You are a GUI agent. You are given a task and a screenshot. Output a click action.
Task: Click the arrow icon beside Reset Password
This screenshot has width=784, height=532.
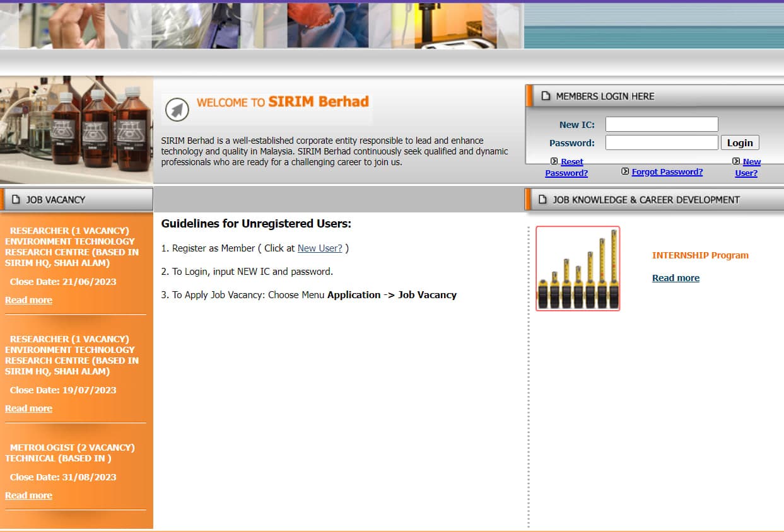click(x=554, y=161)
